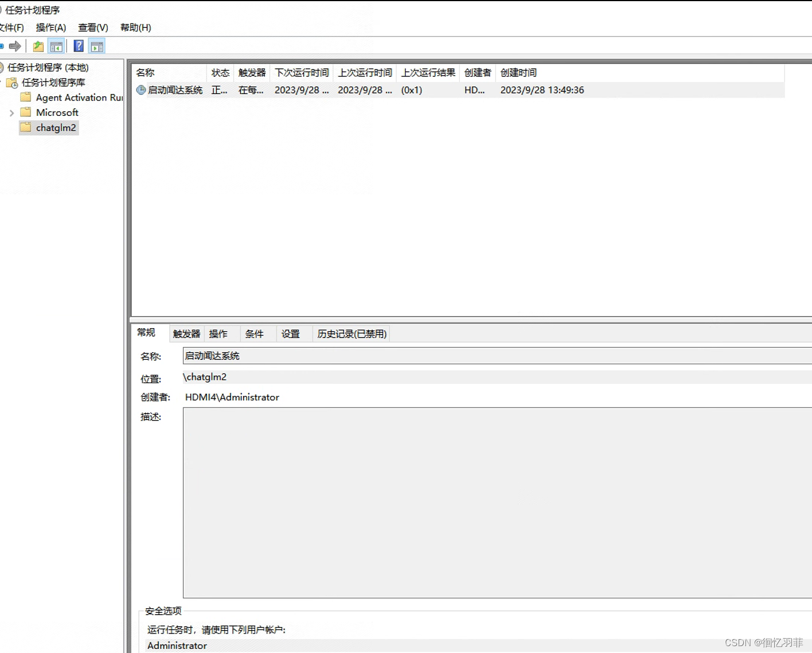Open help via the question mark icon
Image resolution: width=812 pixels, height=653 pixels.
pos(79,46)
